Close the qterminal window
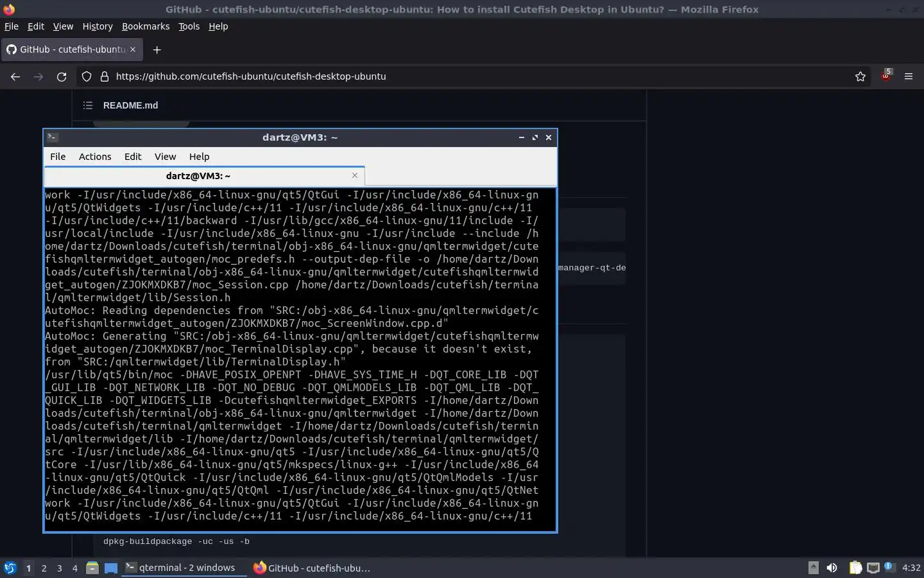 click(549, 137)
